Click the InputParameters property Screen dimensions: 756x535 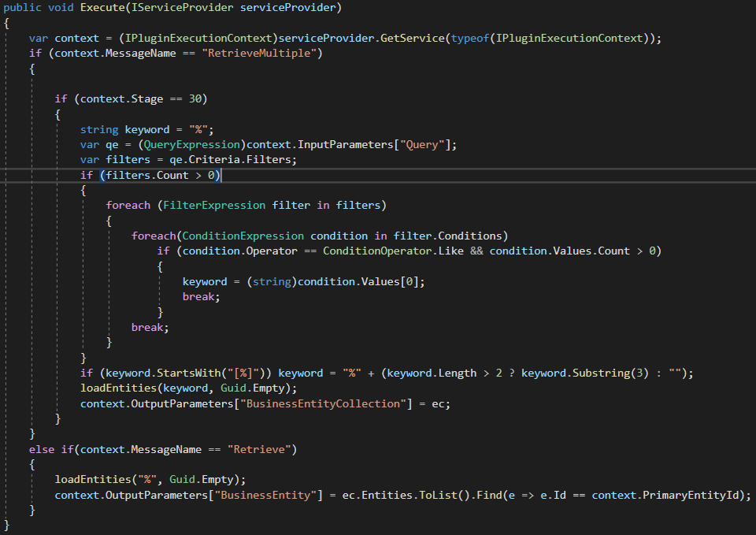pos(345,145)
